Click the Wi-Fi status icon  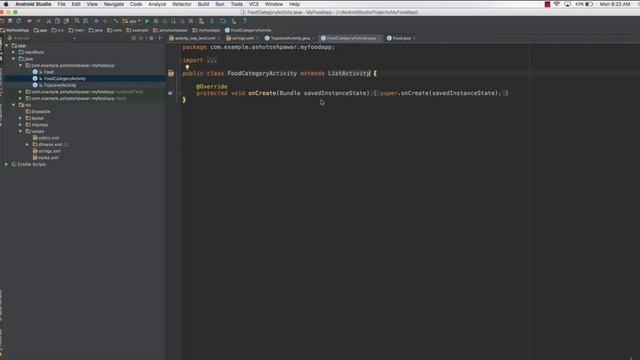coord(557,4)
